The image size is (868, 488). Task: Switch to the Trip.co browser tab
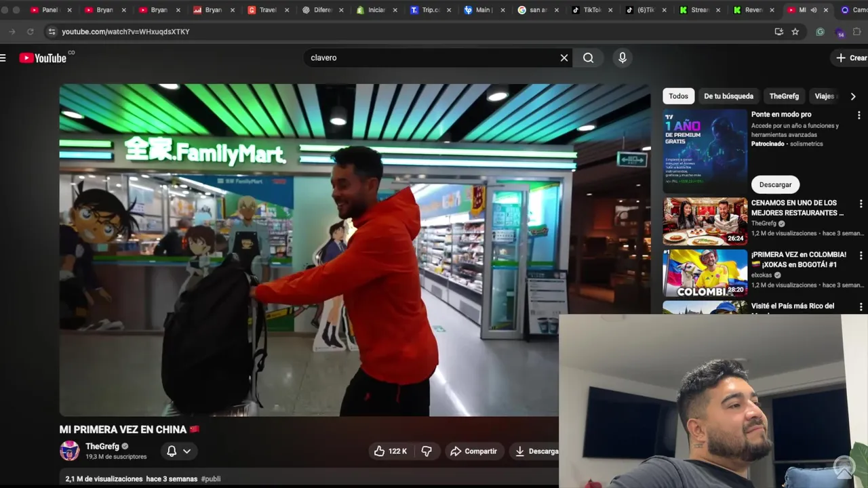431,10
